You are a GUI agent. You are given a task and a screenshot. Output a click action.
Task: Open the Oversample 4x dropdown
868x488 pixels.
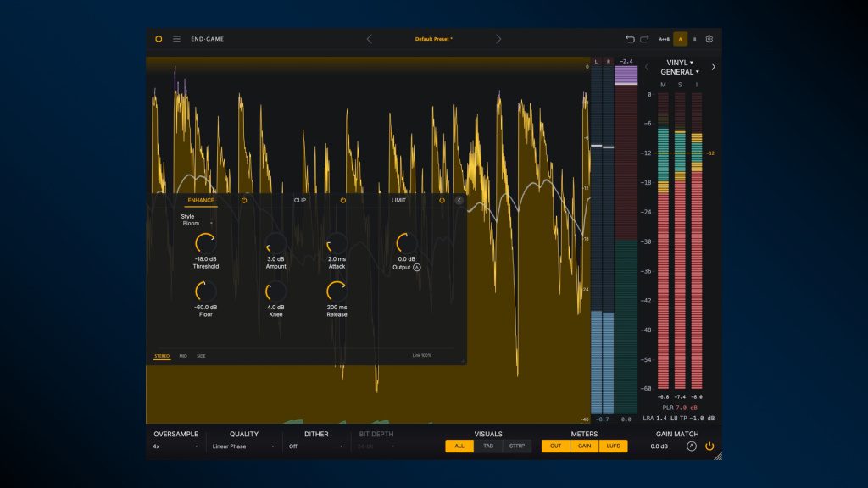[175, 446]
